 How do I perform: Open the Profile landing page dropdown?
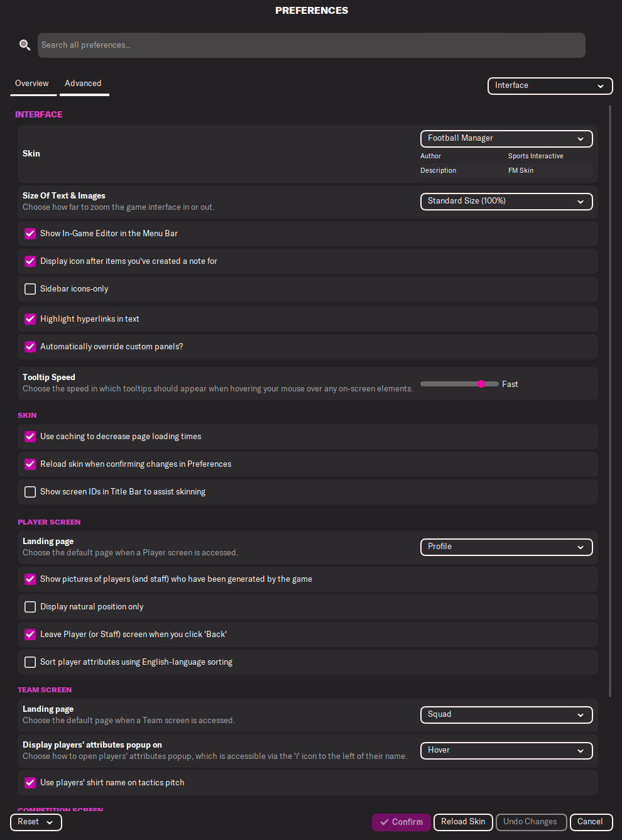[506, 547]
